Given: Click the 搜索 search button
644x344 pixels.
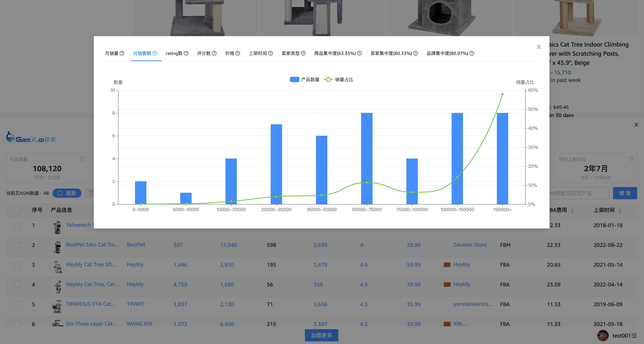Looking at the screenshot, I should point(625,193).
